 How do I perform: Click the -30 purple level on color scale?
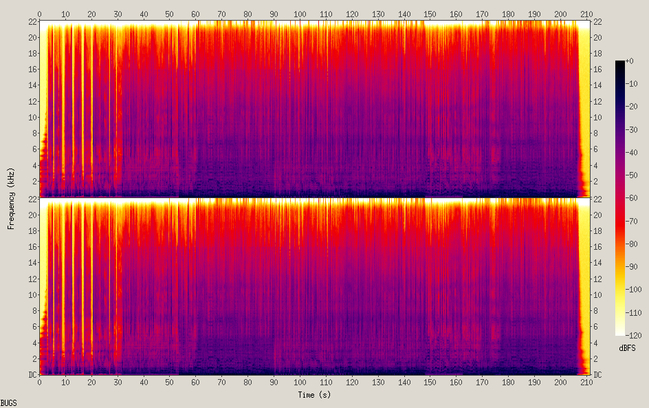click(x=632, y=130)
